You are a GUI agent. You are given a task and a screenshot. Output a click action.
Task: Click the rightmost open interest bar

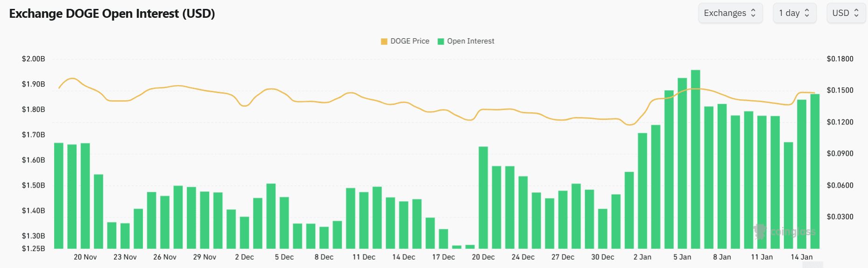click(815, 171)
